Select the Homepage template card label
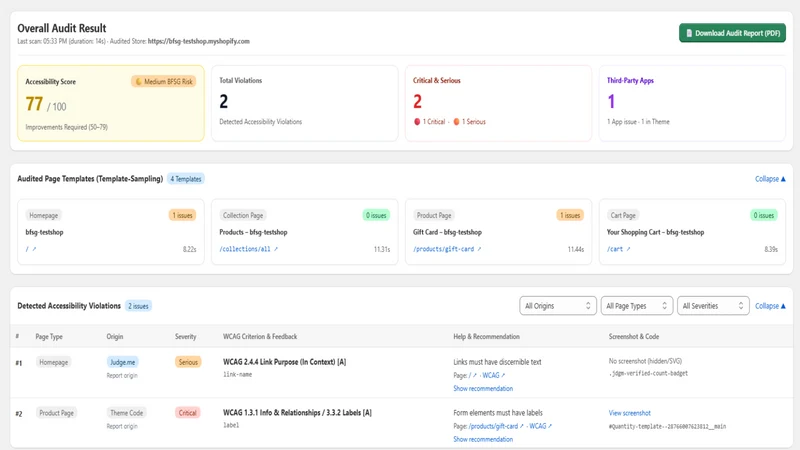Image resolution: width=800 pixels, height=450 pixels. point(43,215)
